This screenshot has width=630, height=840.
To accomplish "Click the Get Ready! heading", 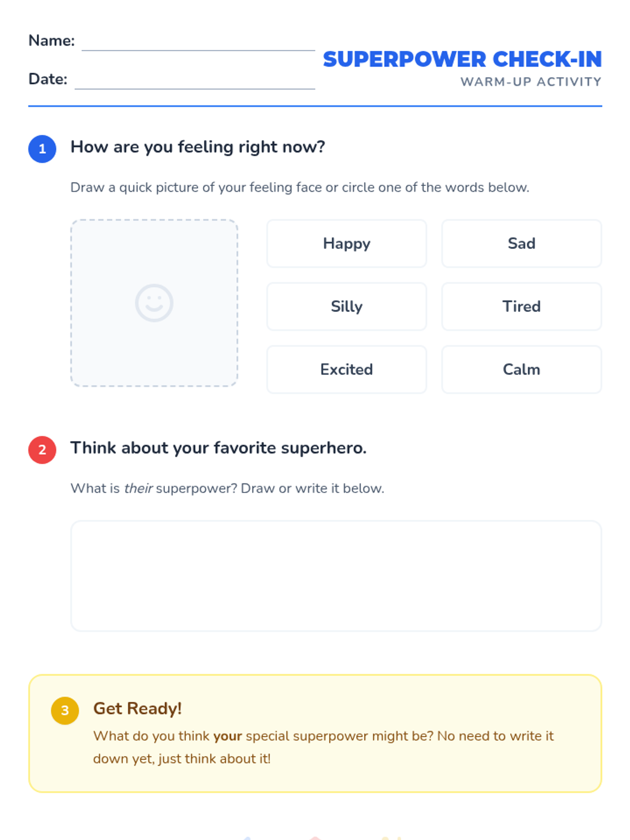I will (x=138, y=709).
